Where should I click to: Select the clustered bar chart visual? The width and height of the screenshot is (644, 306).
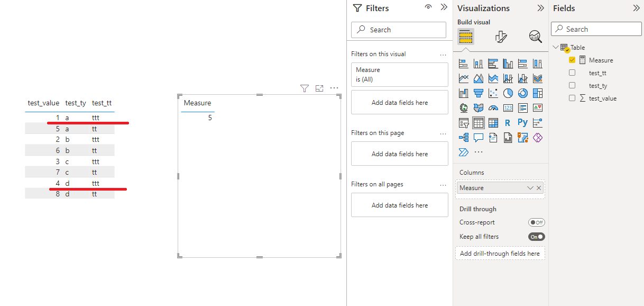[493, 64]
